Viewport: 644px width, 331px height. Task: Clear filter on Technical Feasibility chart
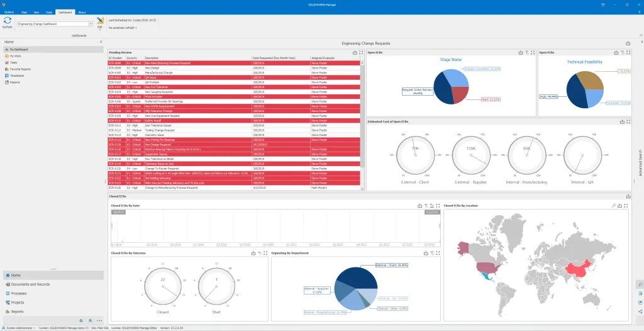point(622,53)
